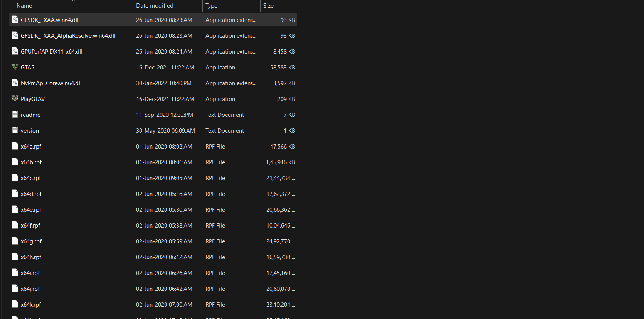Select the x64b.rpf file name

[x=31, y=162]
